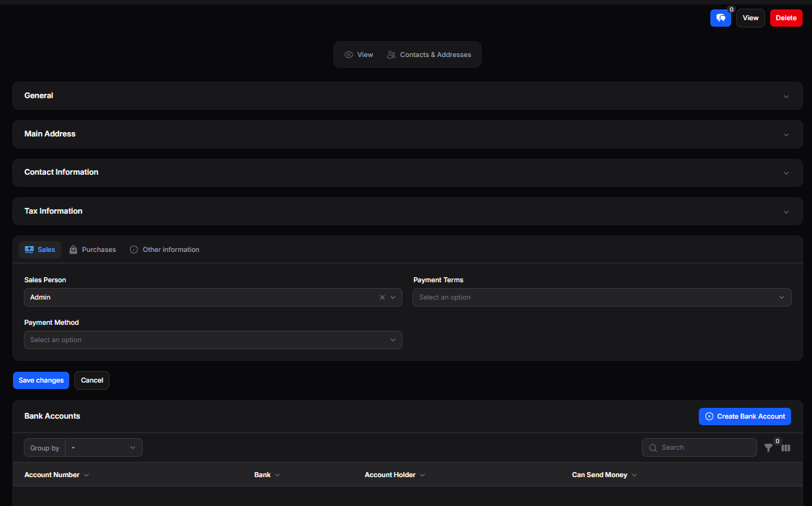812x506 pixels.
Task: Switch to the Sales tab
Action: [40, 250]
